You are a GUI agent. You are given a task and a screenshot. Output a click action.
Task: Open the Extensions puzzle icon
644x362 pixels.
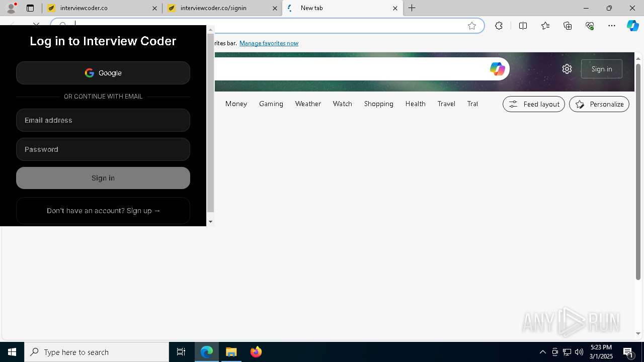click(499, 26)
